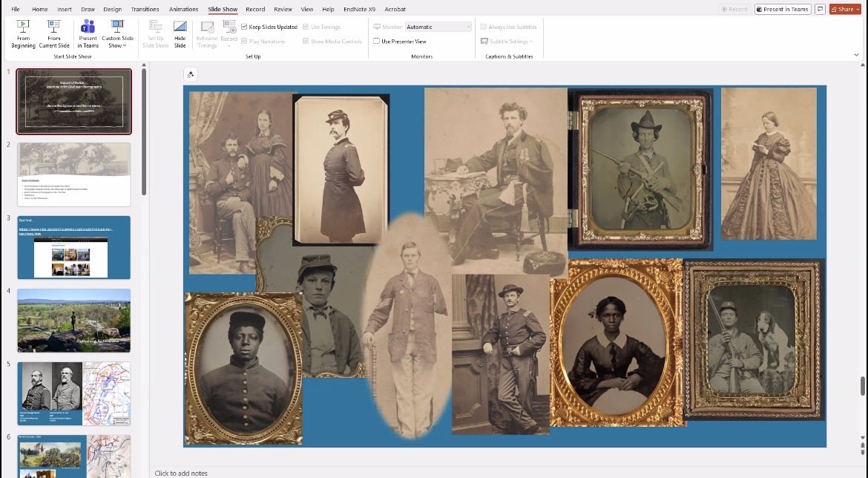Viewport: 868px width, 478px height.
Task: Toggle Always Use Subtitles checkbox
Action: point(483,27)
